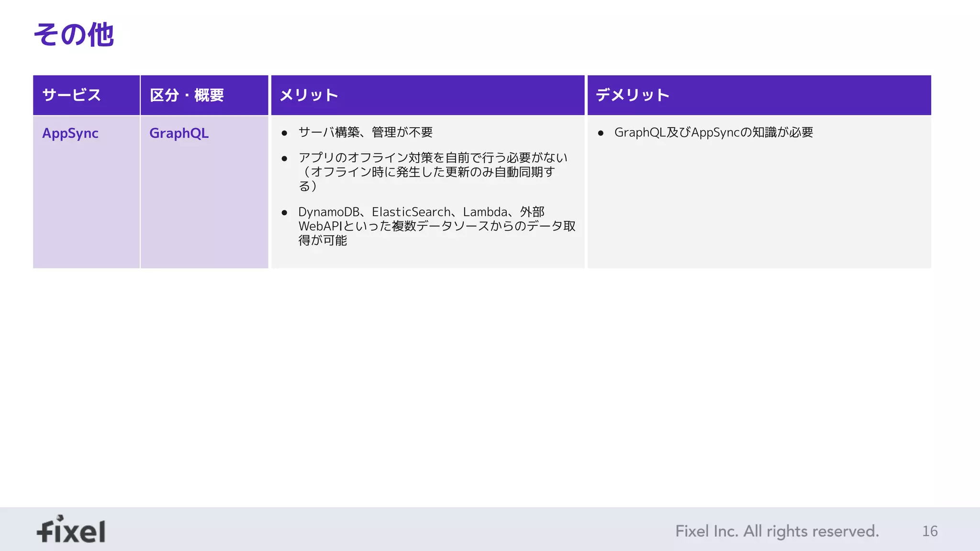Click the bullet dot before GraphQL及び
The width and height of the screenshot is (980, 551).
pos(601,133)
